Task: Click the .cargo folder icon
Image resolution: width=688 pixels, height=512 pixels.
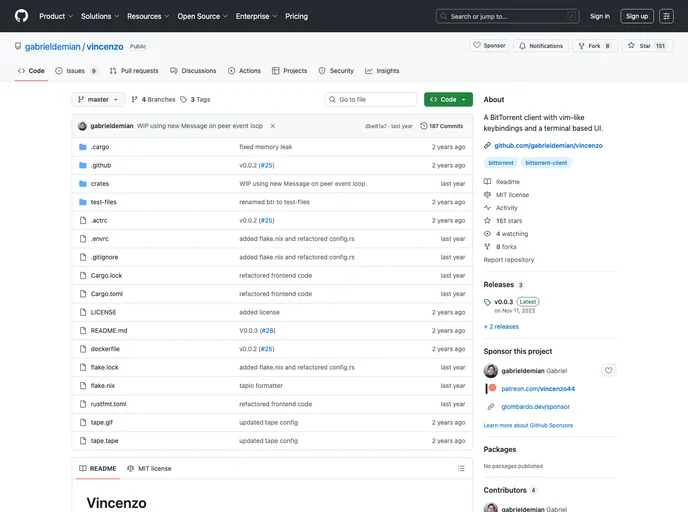Action: click(x=82, y=147)
